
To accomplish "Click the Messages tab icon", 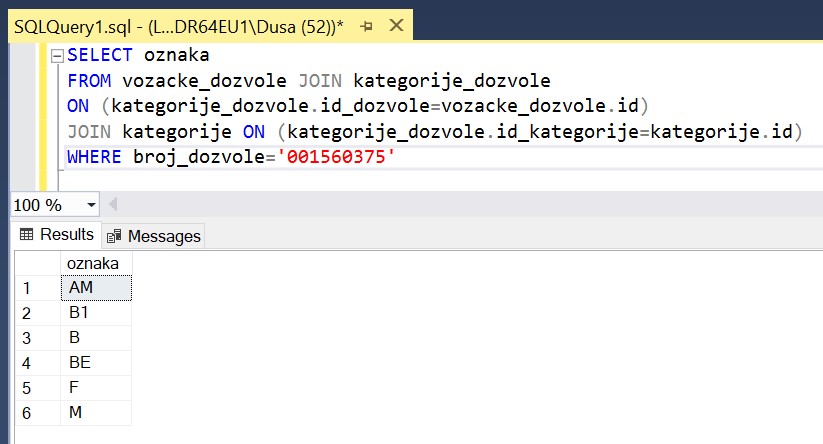I will tap(115, 236).
